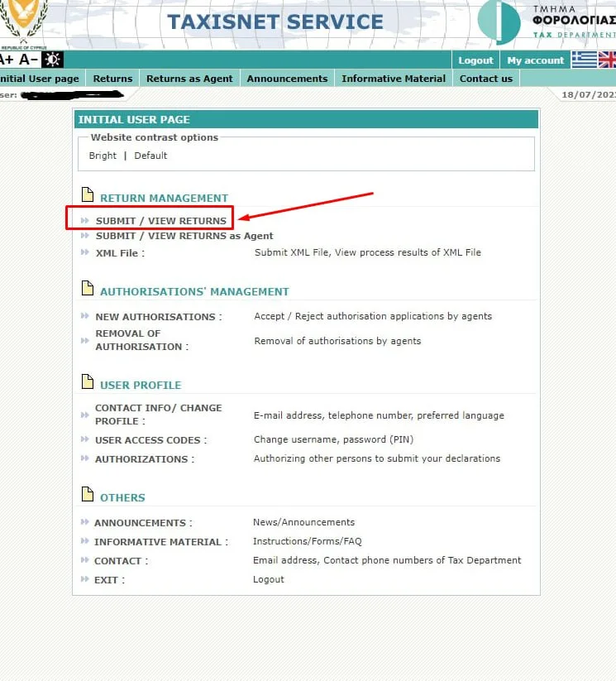This screenshot has width=616, height=681.
Task: Switch language with the UK flag icon
Action: 608,60
